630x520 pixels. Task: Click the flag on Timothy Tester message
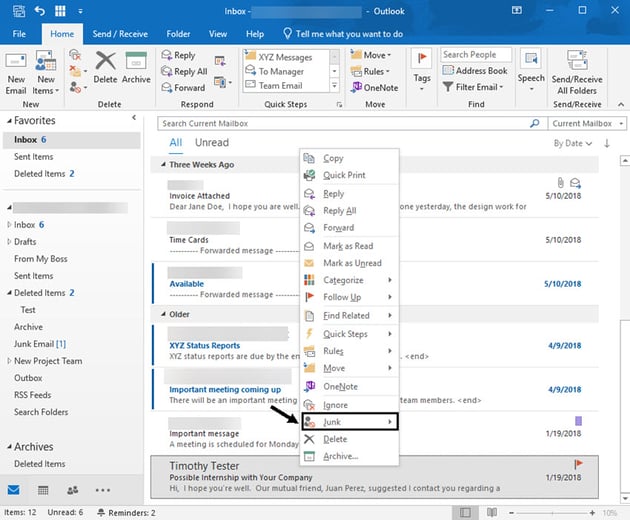578,464
